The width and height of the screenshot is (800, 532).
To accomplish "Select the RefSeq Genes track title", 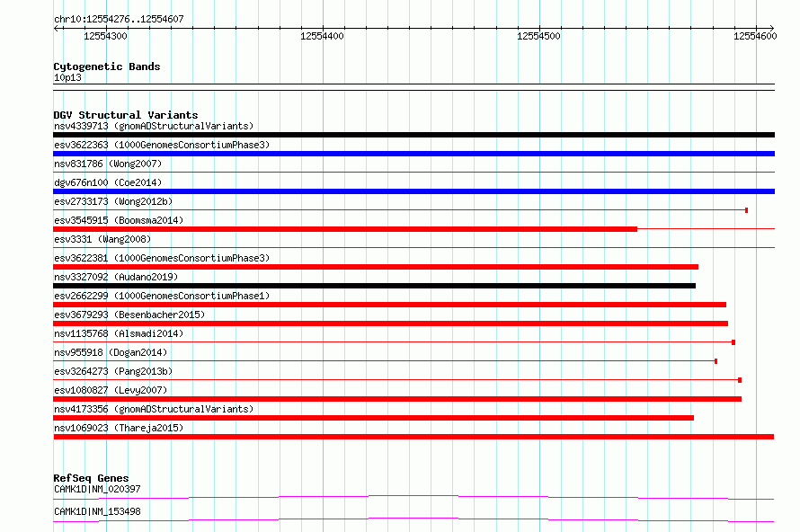I will (91, 478).
